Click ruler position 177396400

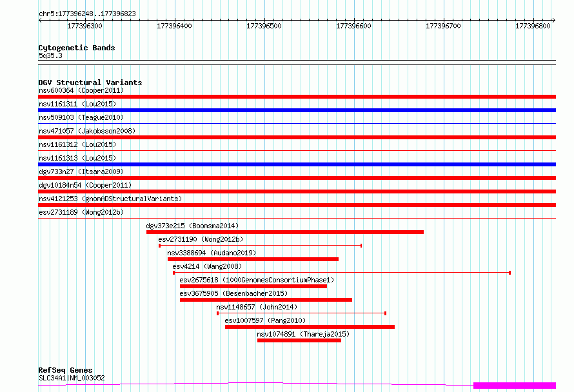(x=174, y=26)
